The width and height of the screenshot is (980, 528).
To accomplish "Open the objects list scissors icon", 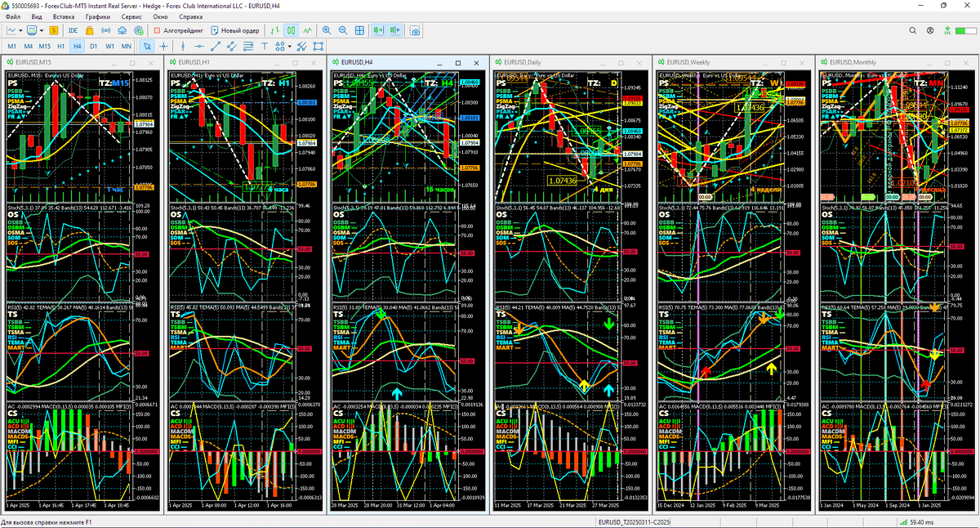I will point(301,47).
